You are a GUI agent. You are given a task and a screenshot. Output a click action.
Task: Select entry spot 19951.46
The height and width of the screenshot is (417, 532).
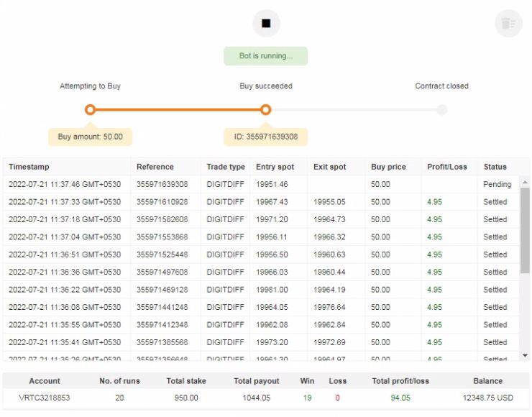pyautogui.click(x=272, y=184)
